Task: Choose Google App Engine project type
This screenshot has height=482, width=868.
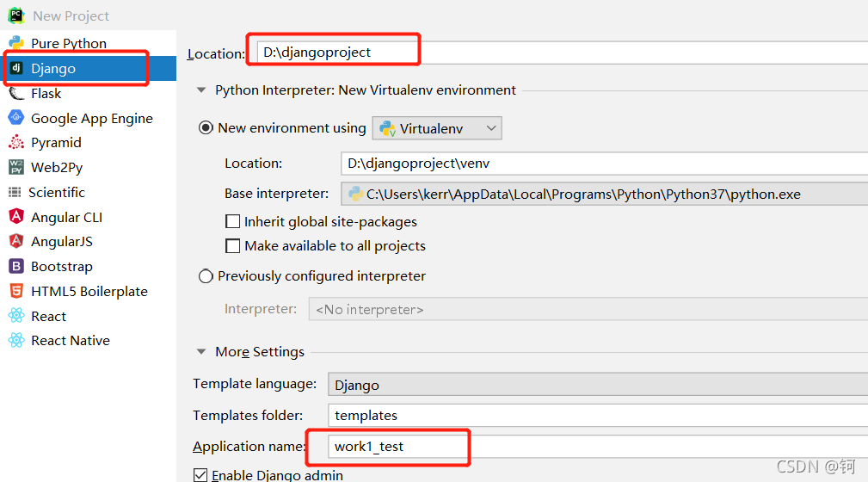Action: click(x=88, y=118)
